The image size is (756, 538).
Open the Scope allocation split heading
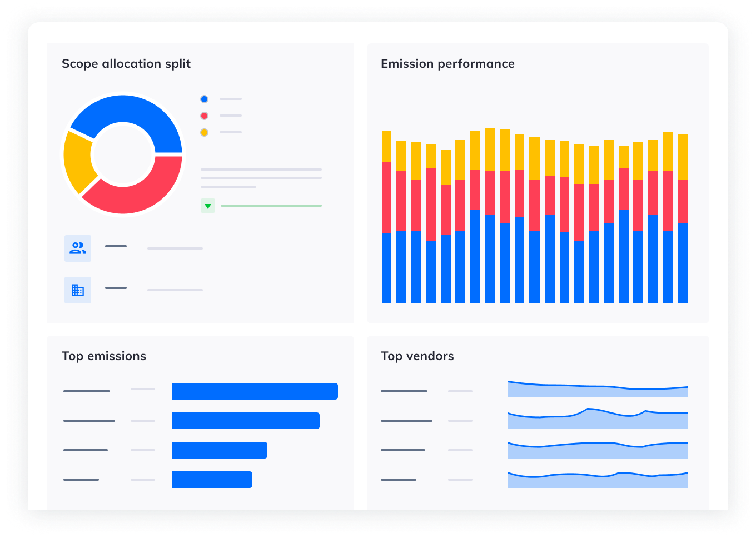click(x=126, y=64)
